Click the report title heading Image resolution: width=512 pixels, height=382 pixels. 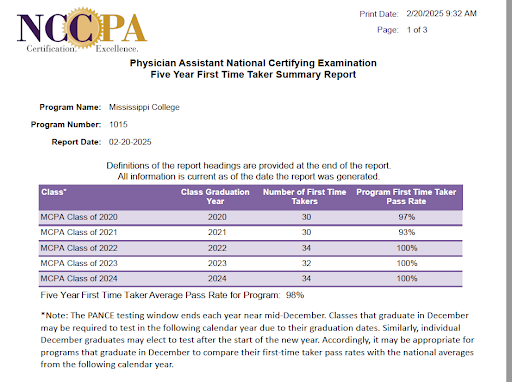coord(253,69)
